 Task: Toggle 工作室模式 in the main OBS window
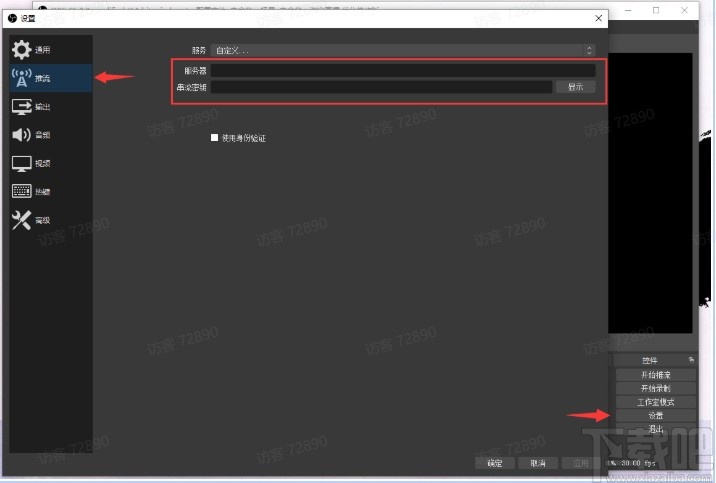[656, 402]
